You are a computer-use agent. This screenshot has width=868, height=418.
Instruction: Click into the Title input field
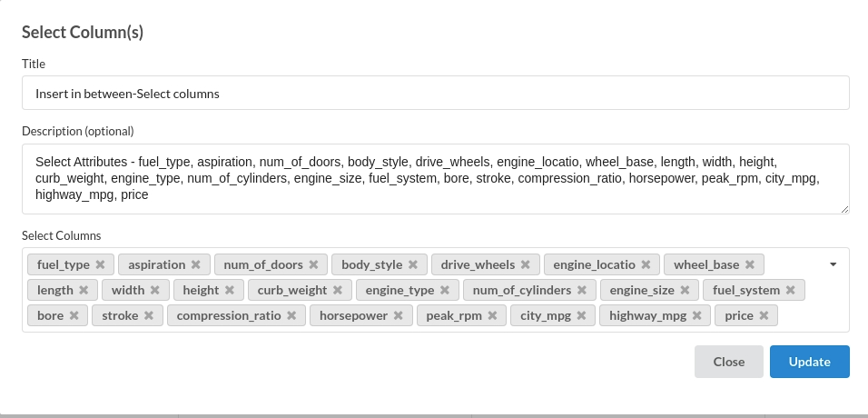point(435,93)
